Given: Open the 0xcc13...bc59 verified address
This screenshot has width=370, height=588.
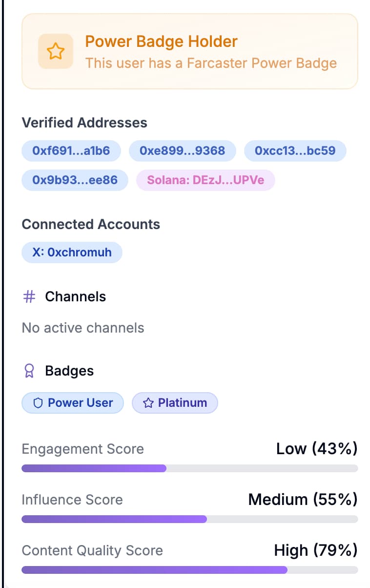Looking at the screenshot, I should pos(295,151).
